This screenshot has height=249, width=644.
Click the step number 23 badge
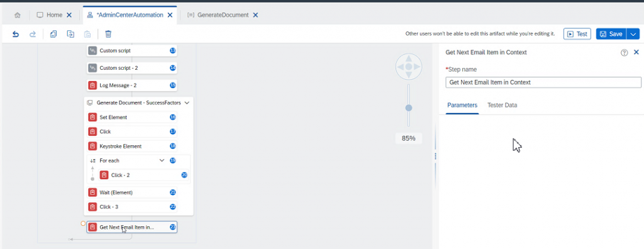(173, 227)
